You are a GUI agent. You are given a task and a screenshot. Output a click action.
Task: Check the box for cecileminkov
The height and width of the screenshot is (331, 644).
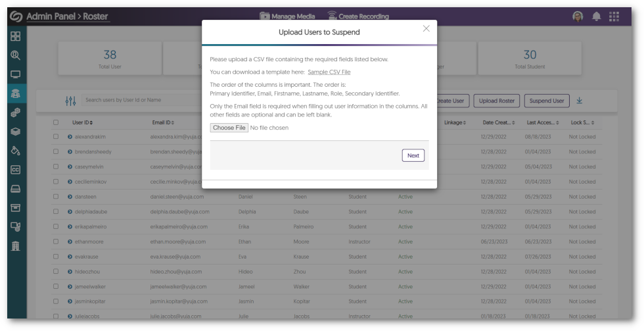point(56,182)
